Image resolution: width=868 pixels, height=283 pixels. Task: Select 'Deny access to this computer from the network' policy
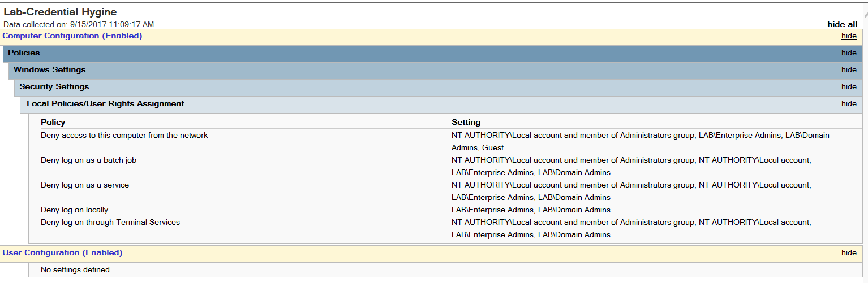pos(124,135)
